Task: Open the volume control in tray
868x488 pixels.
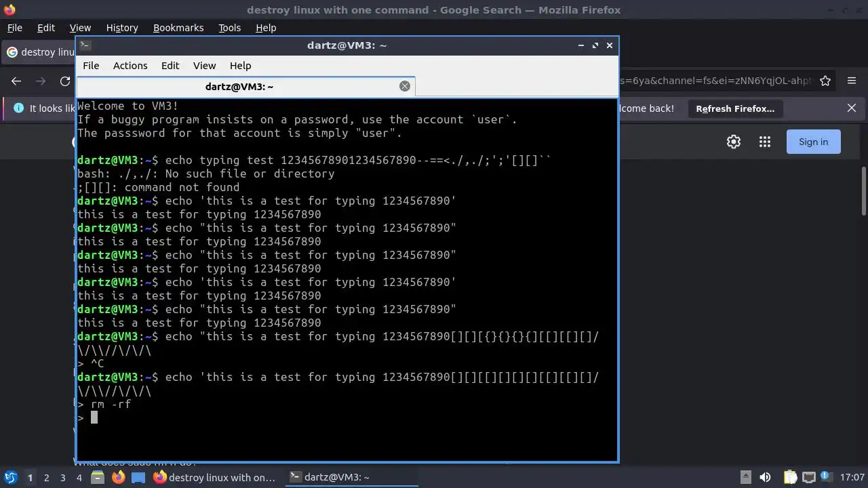Action: [x=765, y=477]
